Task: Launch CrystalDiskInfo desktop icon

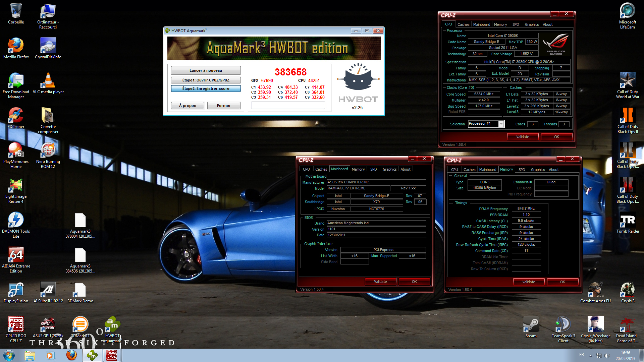Action: pyautogui.click(x=48, y=48)
